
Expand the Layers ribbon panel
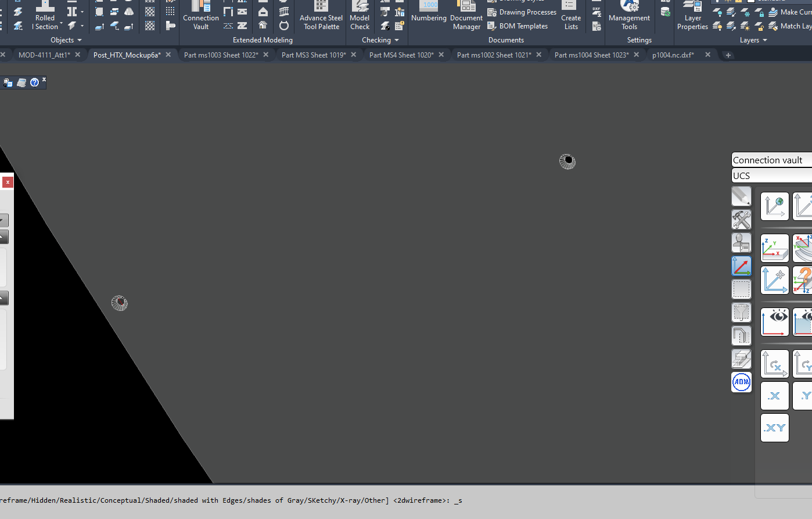click(753, 40)
